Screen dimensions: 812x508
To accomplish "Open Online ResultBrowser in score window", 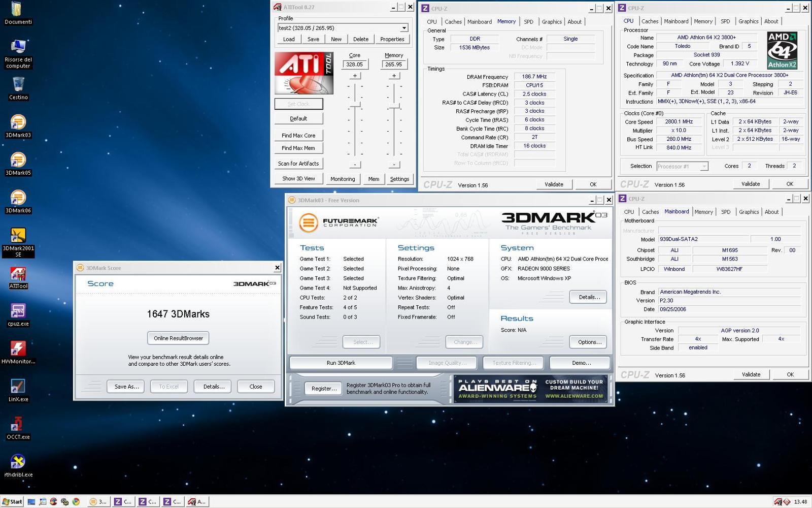I will pyautogui.click(x=178, y=338).
